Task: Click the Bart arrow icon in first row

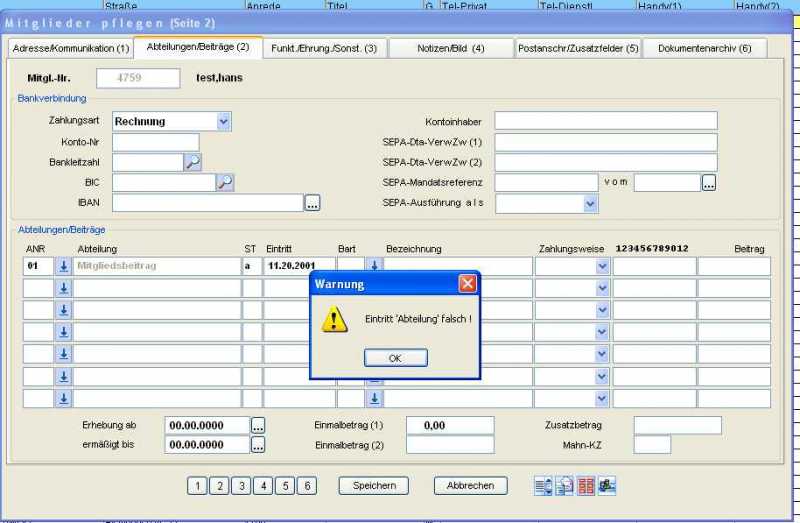Action: [x=375, y=266]
